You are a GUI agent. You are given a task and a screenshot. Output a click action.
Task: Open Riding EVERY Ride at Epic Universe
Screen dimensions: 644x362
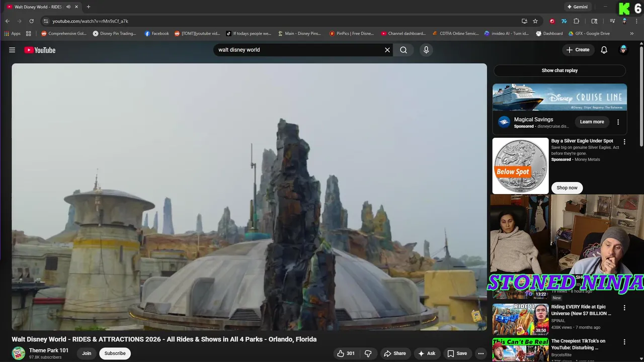(581, 310)
